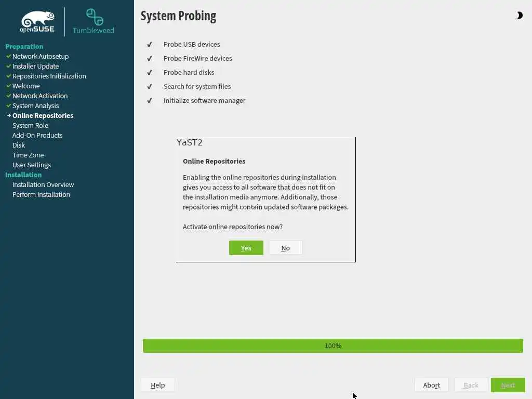Click the checkmark beside Initialize software manager
This screenshot has width=532, height=399.
[x=149, y=100]
